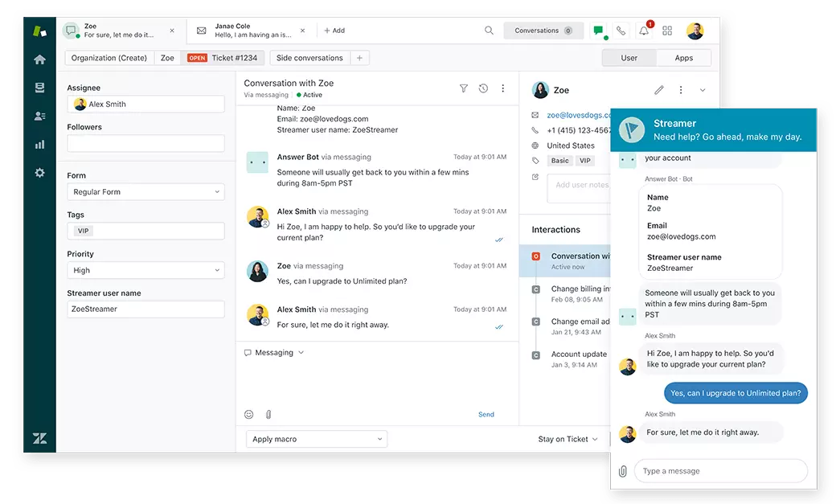The height and width of the screenshot is (504, 836).
Task: Open the Home dashboard icon in sidebar
Action: pyautogui.click(x=39, y=59)
